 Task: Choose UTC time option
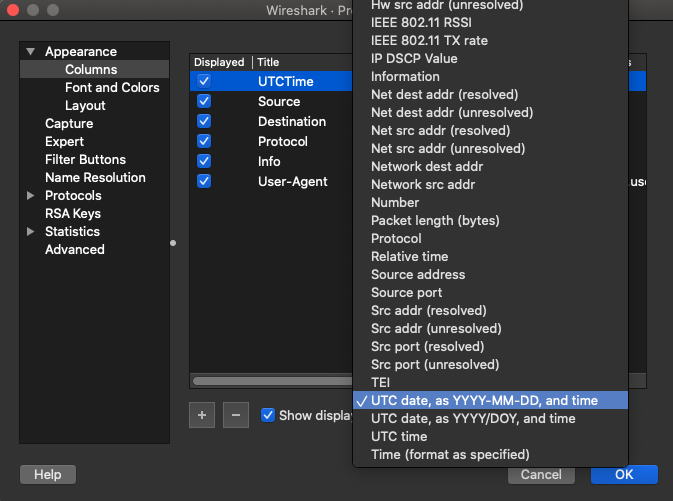[490, 437]
